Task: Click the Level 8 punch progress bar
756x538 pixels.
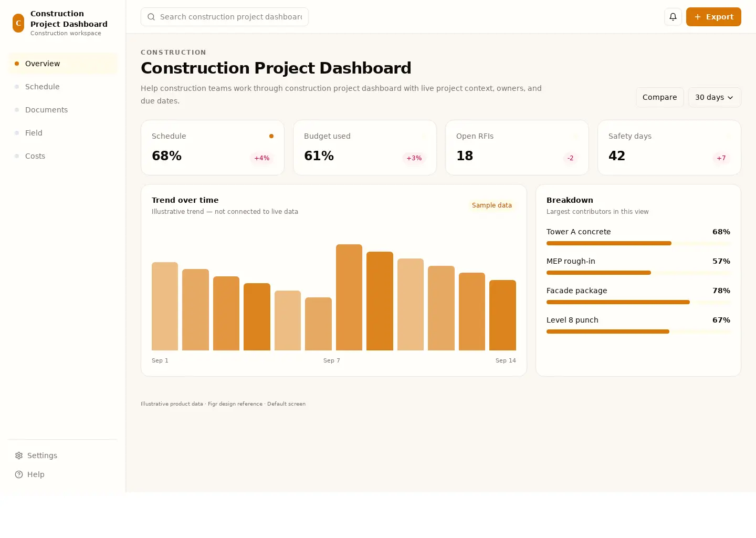Action: coord(638,332)
